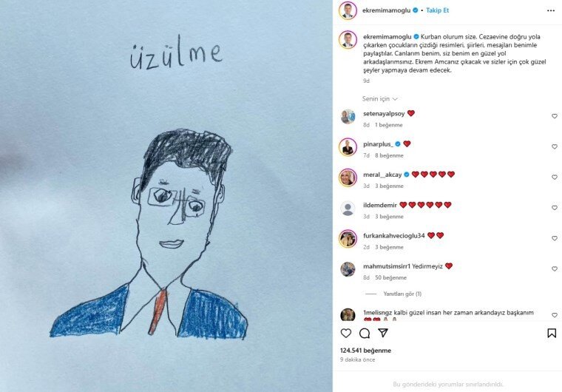Click the üzülme drawing image
Viewport: 562px width, 392px height.
(166, 196)
